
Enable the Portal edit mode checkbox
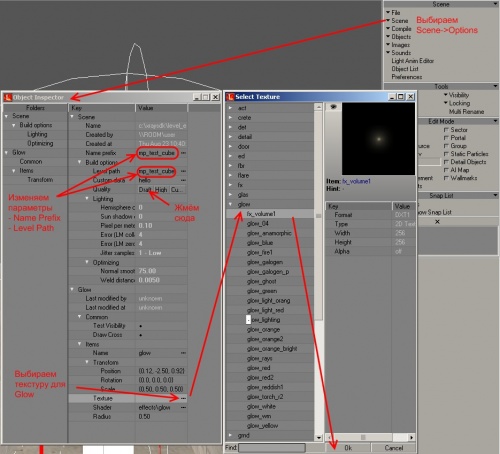[446, 138]
